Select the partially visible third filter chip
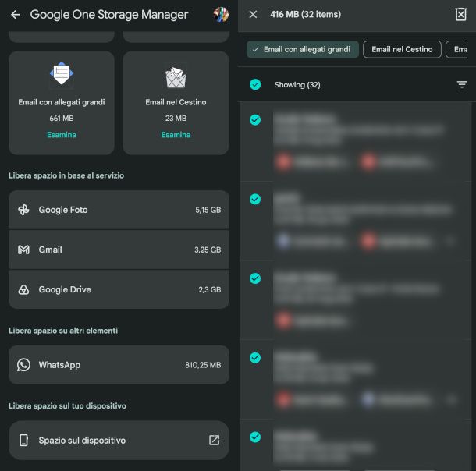This screenshot has width=476, height=471. [456, 49]
